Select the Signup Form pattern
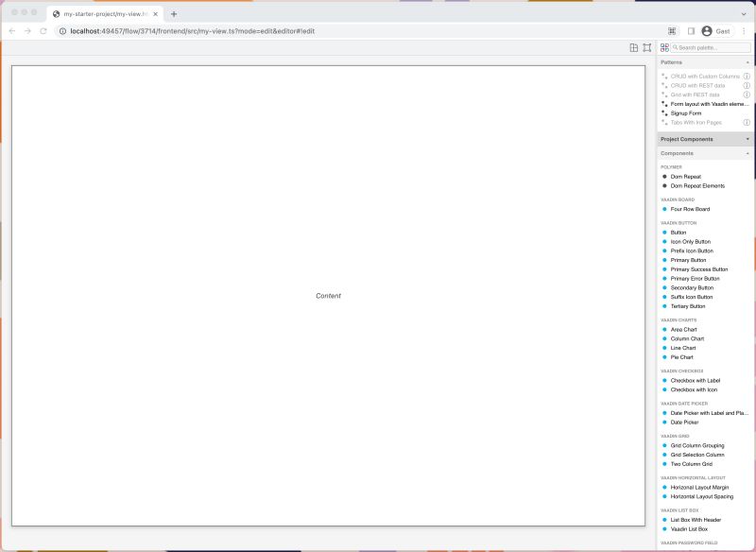Screen dimensions: 756x552 pos(684,112)
